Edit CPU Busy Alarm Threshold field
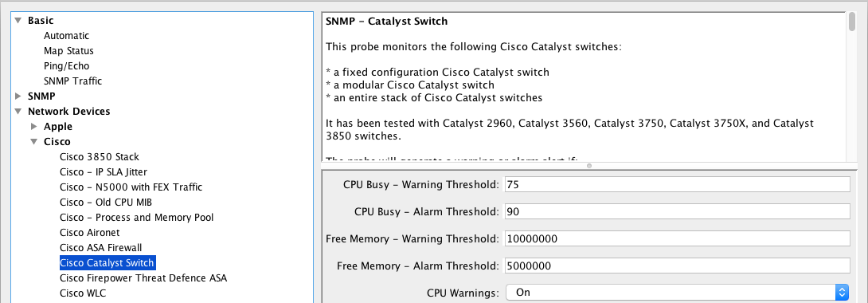 [676, 211]
